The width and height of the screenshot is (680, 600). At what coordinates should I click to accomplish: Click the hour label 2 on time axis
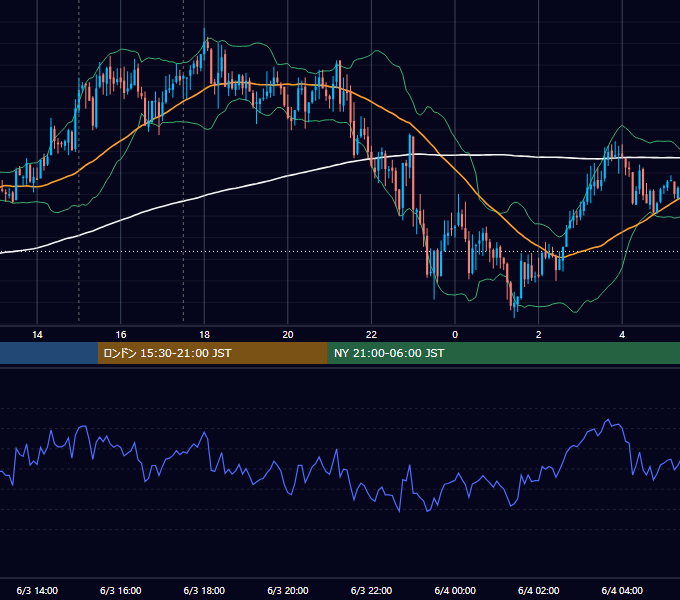pyautogui.click(x=539, y=335)
